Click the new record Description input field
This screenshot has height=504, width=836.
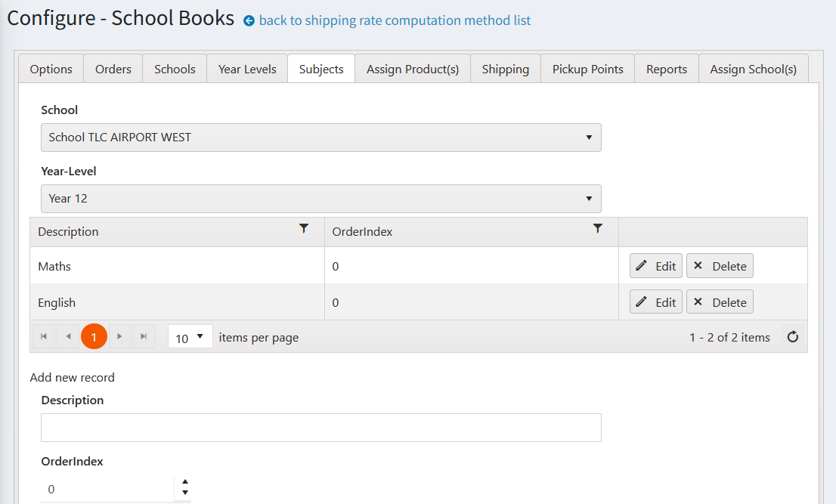click(x=320, y=428)
